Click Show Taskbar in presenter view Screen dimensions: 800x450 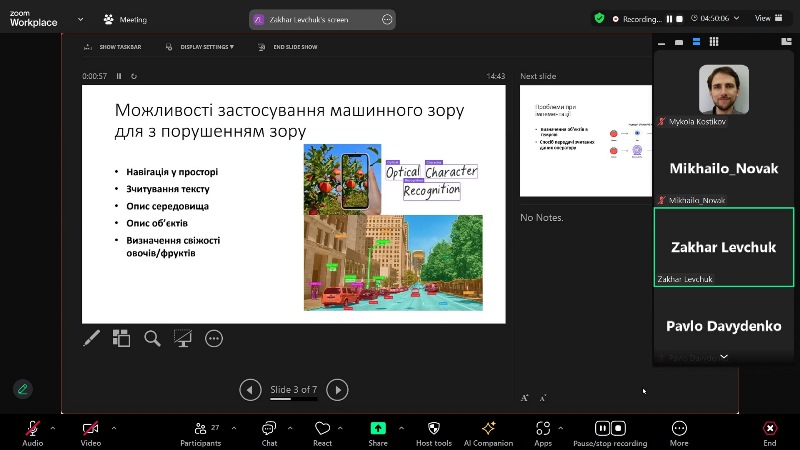point(113,47)
